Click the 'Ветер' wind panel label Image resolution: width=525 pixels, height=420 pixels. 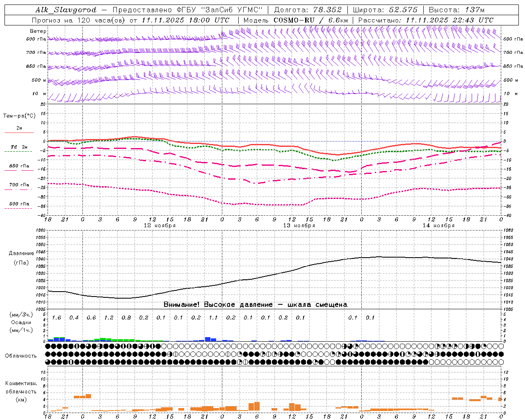(38, 31)
